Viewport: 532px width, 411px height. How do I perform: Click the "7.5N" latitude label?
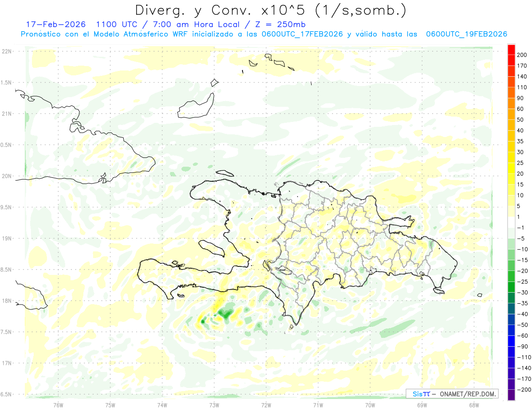[6, 332]
